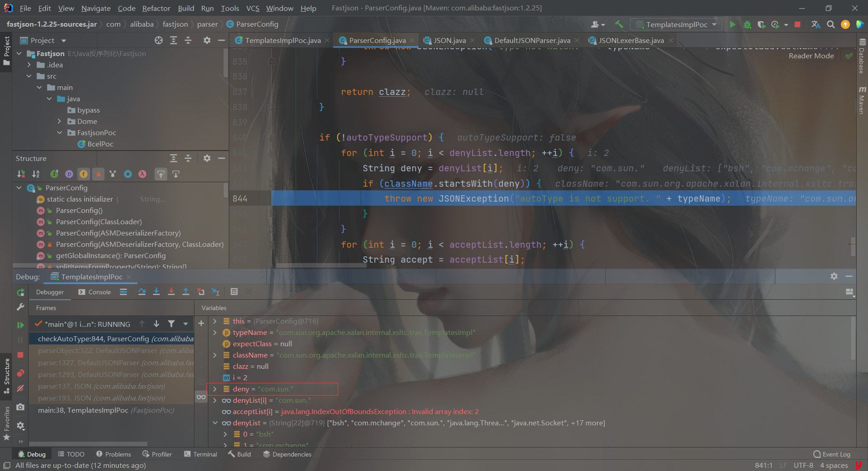
Task: Open the VCS menu
Action: pyautogui.click(x=253, y=8)
